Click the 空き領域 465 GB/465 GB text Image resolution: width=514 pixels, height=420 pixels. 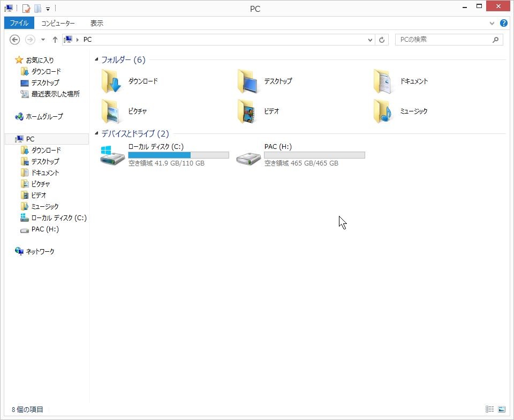[301, 163]
